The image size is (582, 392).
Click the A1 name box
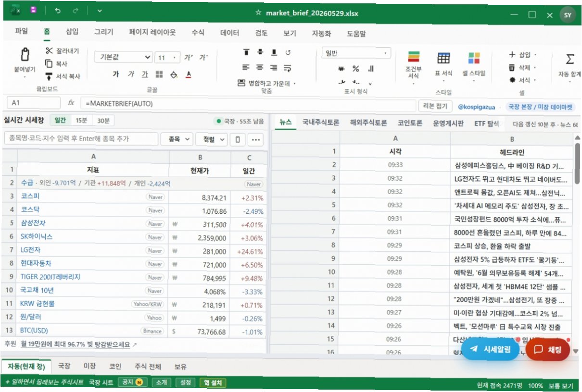coord(33,103)
